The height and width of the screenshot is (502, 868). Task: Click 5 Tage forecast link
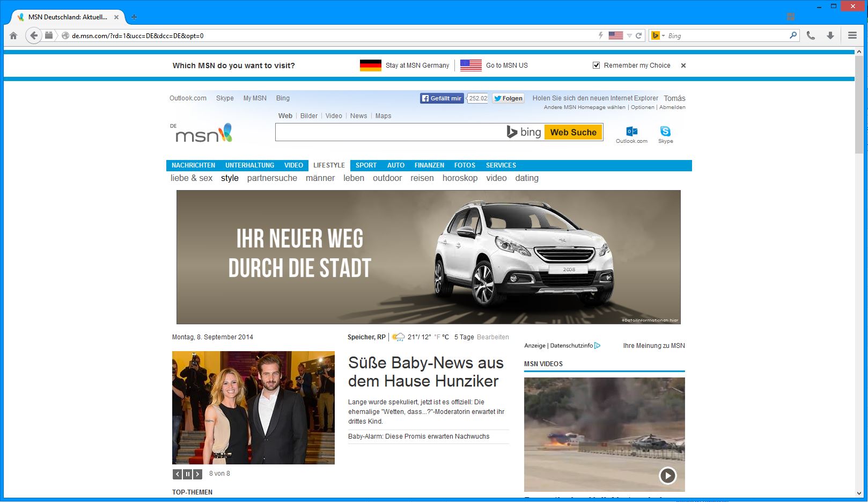[x=464, y=337]
